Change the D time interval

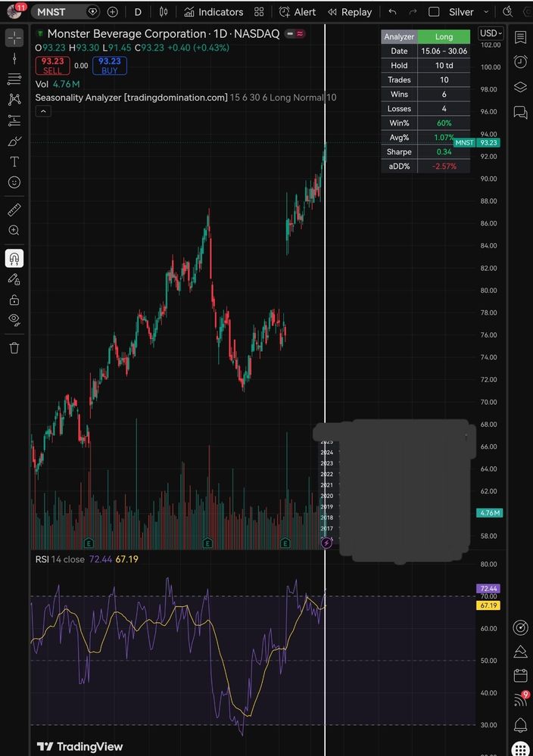click(138, 12)
